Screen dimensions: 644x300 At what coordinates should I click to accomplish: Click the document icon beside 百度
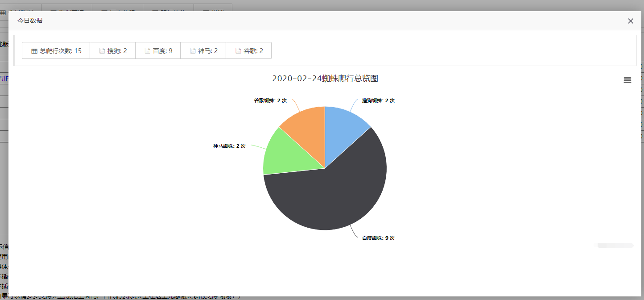(x=148, y=51)
